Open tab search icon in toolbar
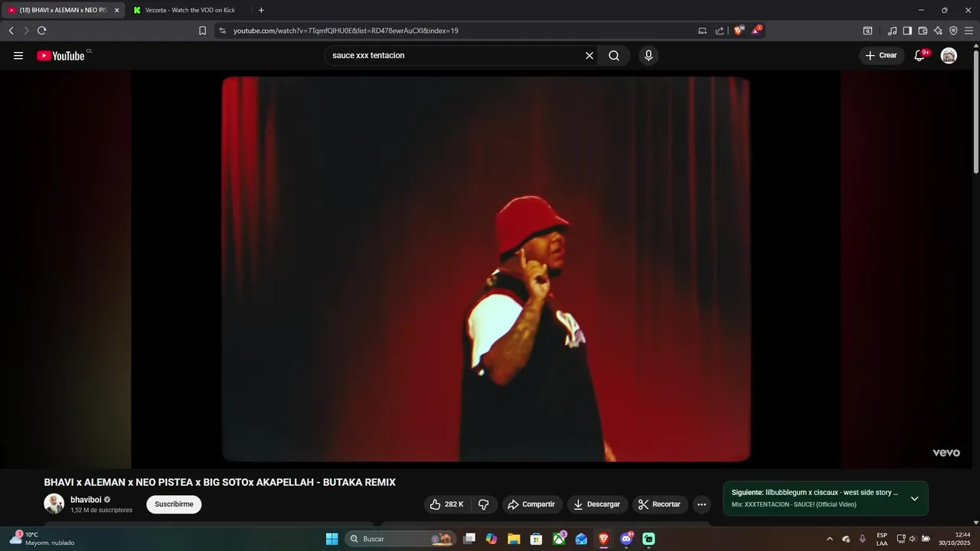Viewport: 980px width, 551px height. click(x=867, y=31)
